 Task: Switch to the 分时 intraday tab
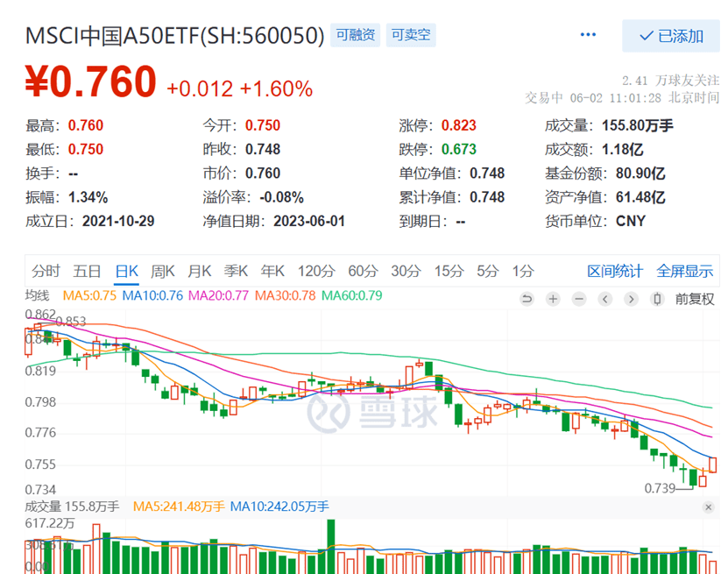click(x=45, y=272)
